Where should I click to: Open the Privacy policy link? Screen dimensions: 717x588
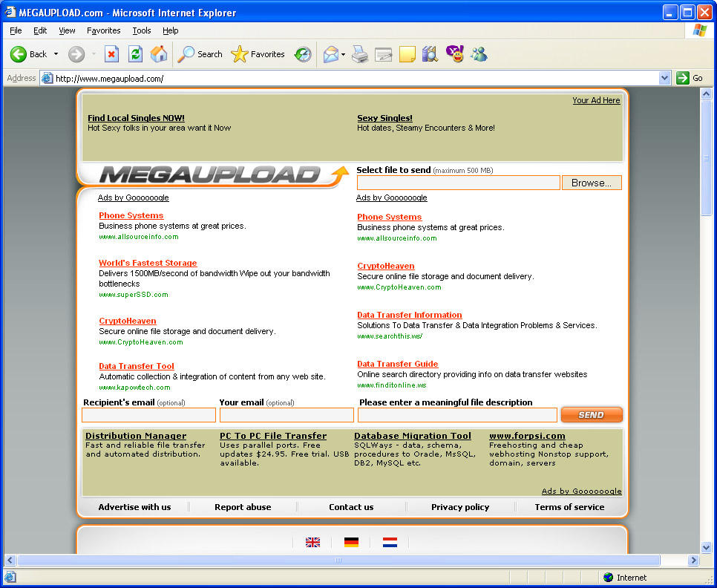460,507
